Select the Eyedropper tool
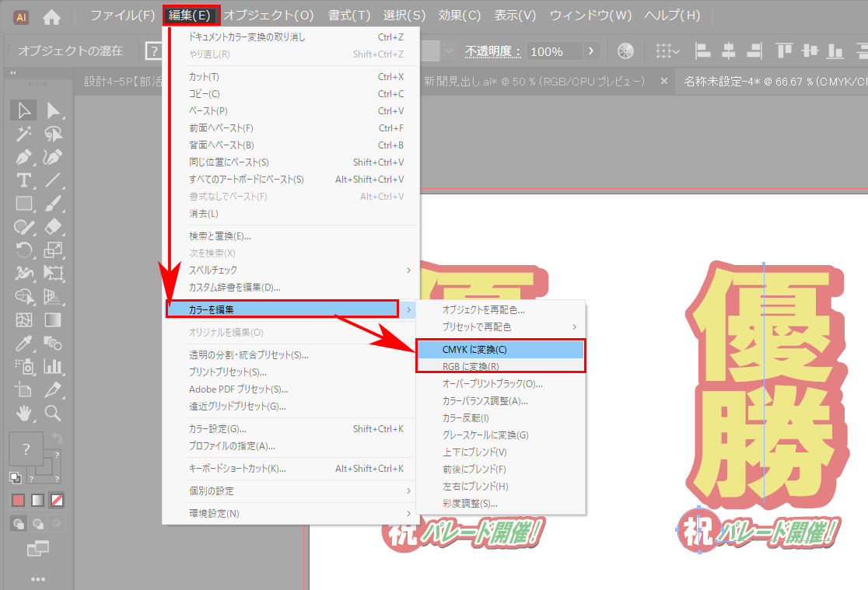 click(24, 342)
